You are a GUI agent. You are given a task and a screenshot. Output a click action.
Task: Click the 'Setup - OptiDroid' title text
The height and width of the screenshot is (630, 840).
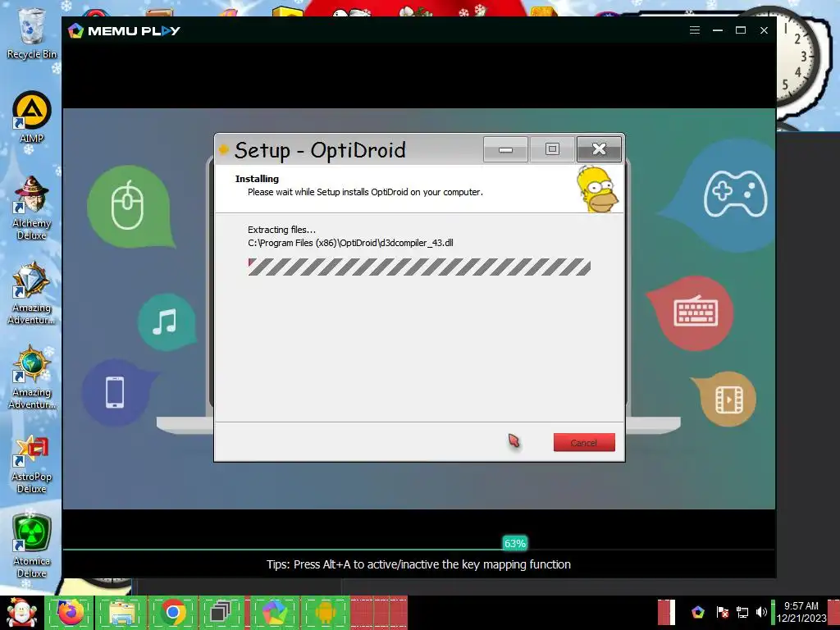(x=320, y=150)
